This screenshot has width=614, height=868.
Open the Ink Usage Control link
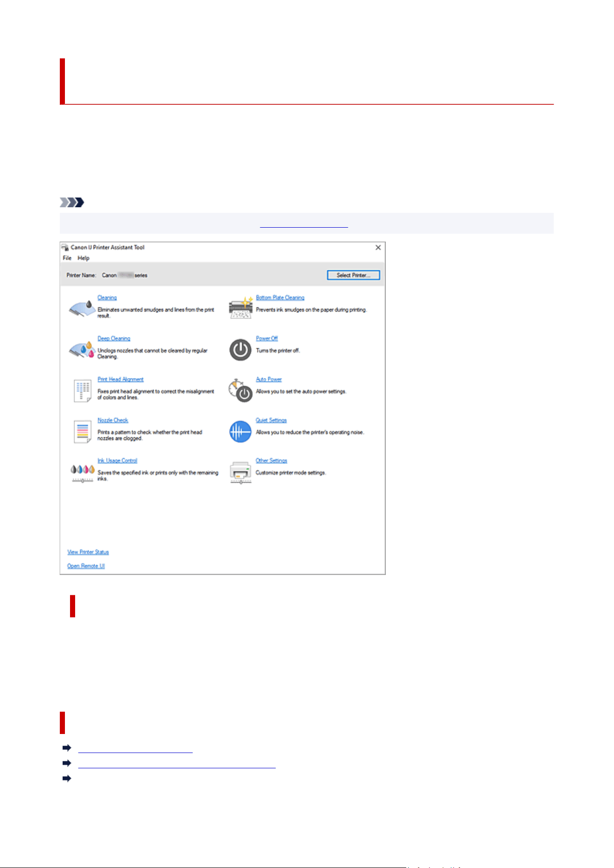pyautogui.click(x=117, y=460)
